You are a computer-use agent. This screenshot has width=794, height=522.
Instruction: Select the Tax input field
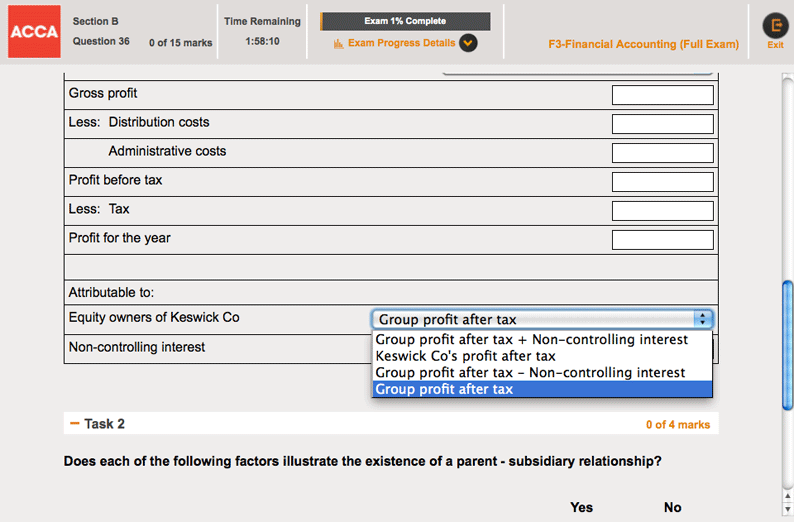point(662,211)
